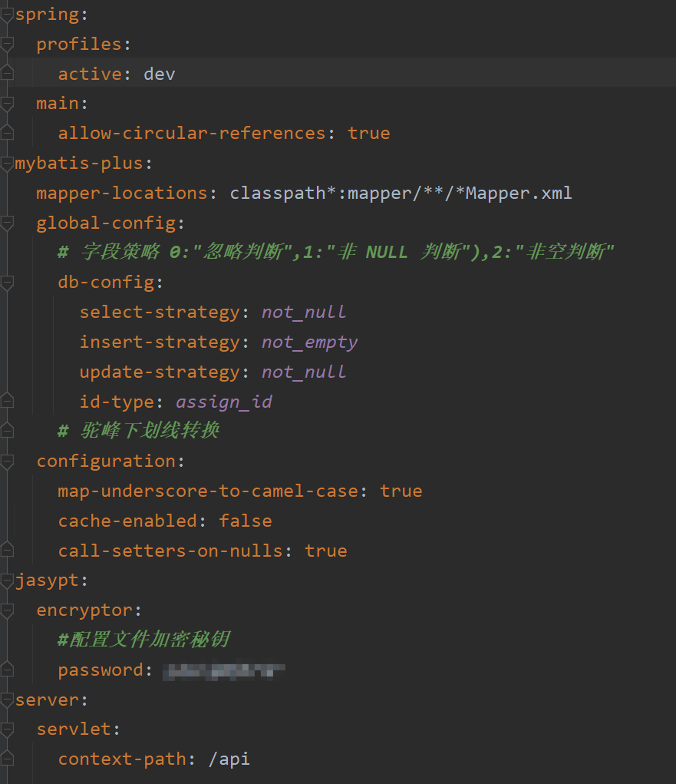
Task: Click the "servlet" key
Action: [74, 729]
